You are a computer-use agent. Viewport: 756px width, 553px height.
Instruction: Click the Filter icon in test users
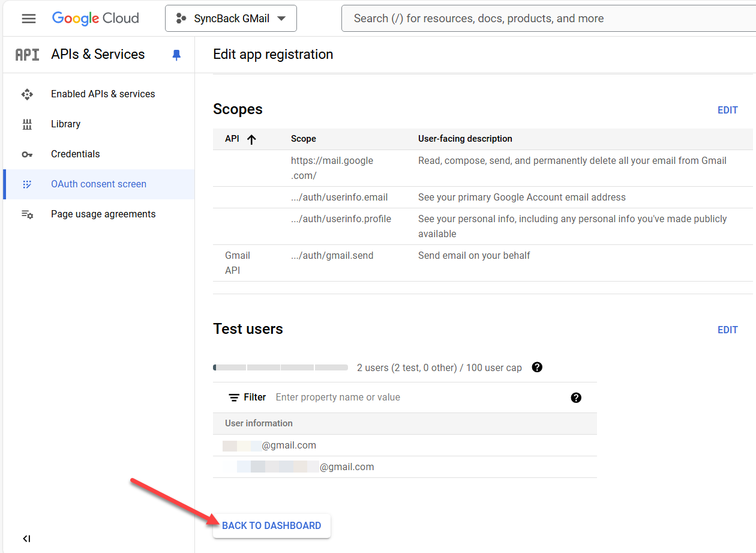coord(234,397)
